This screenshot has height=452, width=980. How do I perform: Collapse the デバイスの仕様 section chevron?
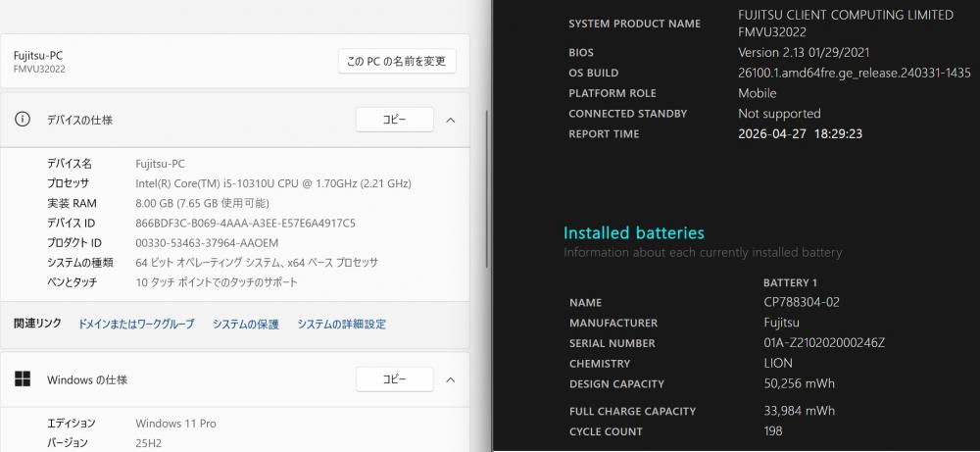tap(450, 120)
